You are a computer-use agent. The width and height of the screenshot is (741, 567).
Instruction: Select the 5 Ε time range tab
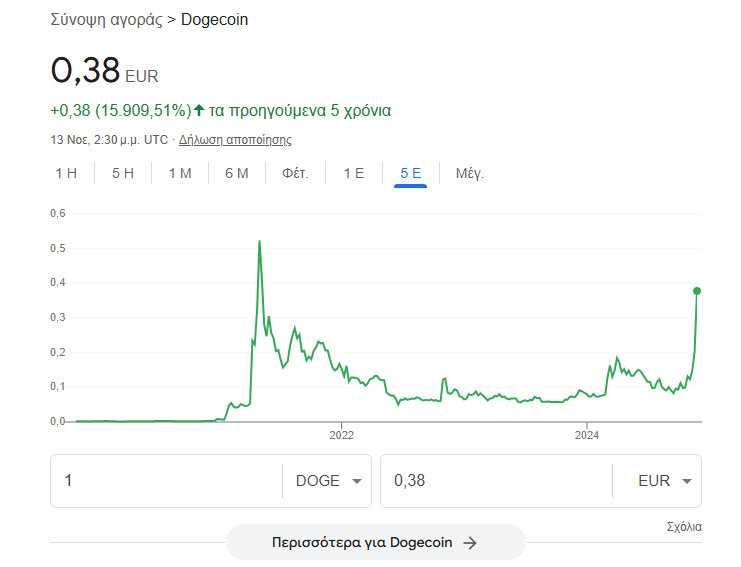pyautogui.click(x=411, y=173)
